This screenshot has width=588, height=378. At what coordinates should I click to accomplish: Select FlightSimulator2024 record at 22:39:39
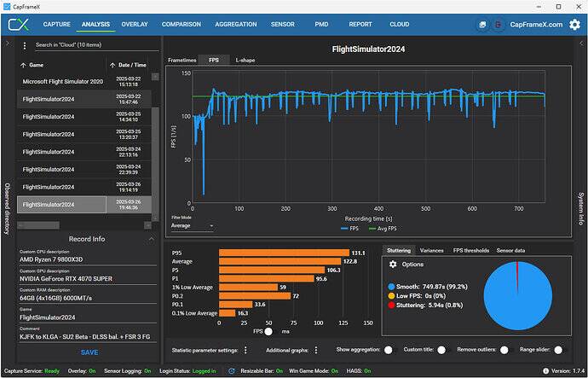pyautogui.click(x=84, y=170)
